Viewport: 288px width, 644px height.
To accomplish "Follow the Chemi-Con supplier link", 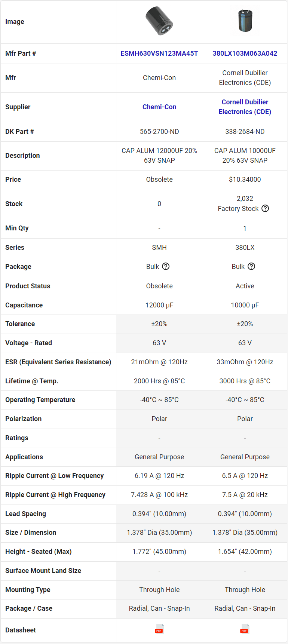I will [x=159, y=107].
